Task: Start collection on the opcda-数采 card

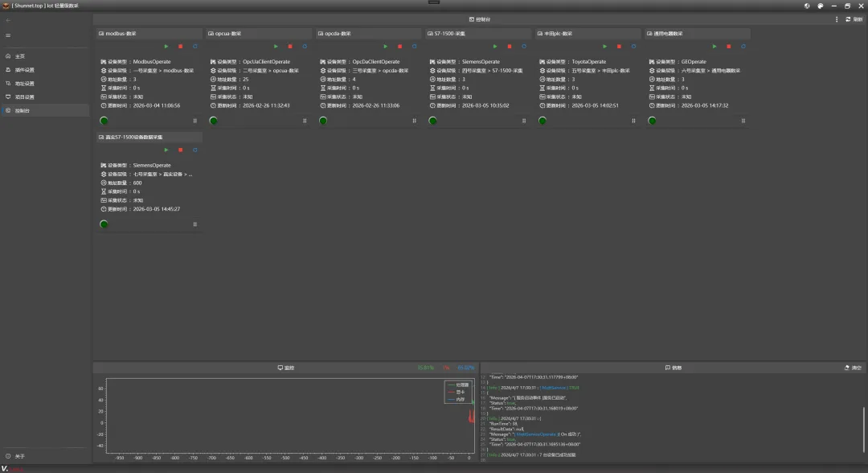Action: pyautogui.click(x=385, y=47)
